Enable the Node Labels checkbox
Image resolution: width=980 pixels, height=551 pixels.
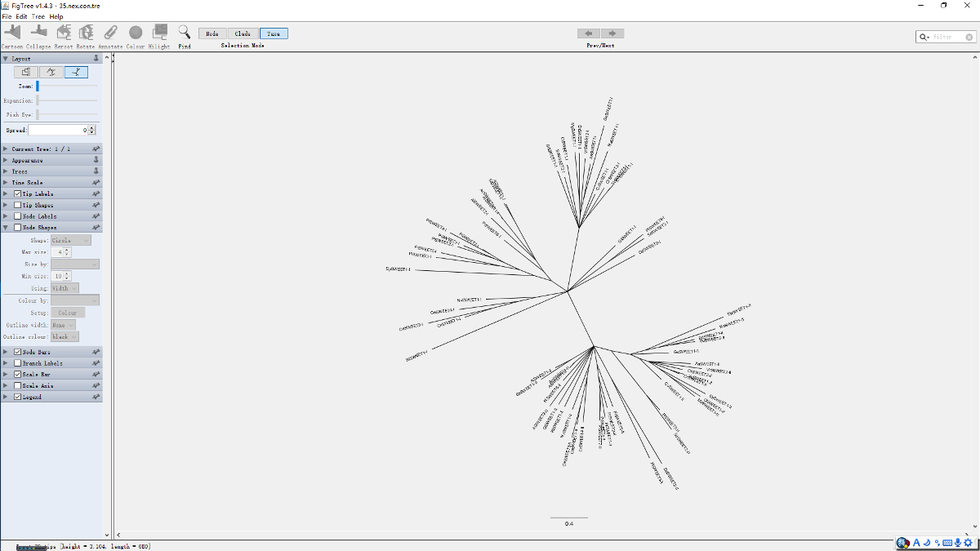click(x=18, y=216)
